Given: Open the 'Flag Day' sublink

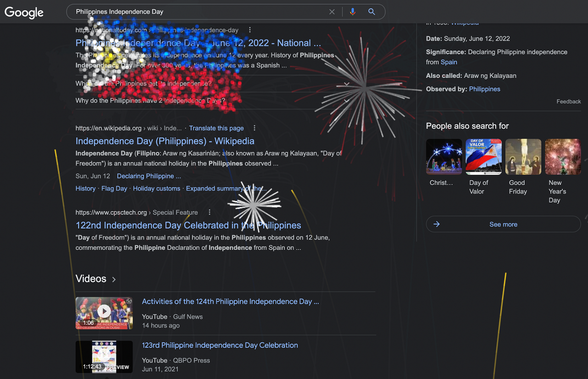Looking at the screenshot, I should tap(114, 189).
